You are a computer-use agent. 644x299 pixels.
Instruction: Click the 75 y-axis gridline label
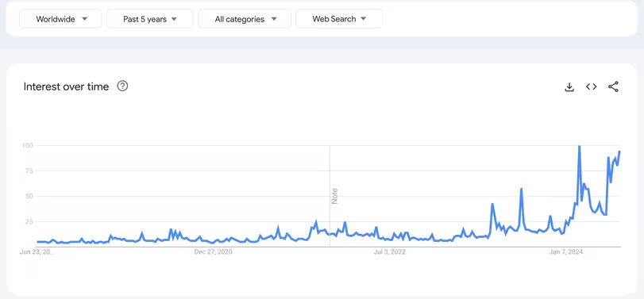(x=29, y=171)
